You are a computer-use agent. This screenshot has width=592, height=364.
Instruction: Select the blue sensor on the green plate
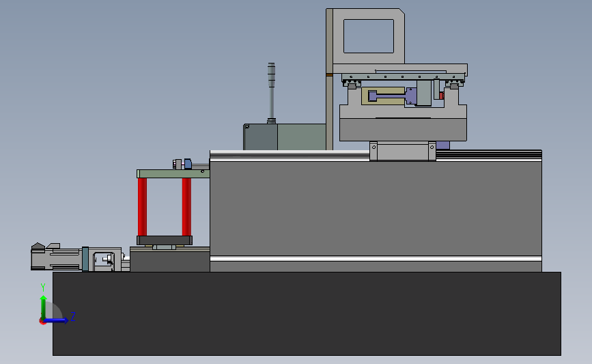click(x=188, y=164)
